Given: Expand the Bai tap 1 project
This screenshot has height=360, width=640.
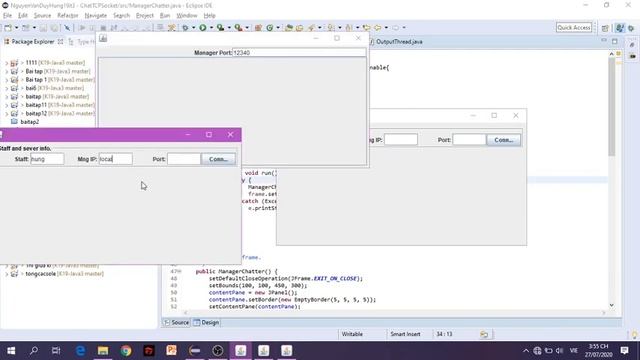Looking at the screenshot, I should tap(7, 80).
